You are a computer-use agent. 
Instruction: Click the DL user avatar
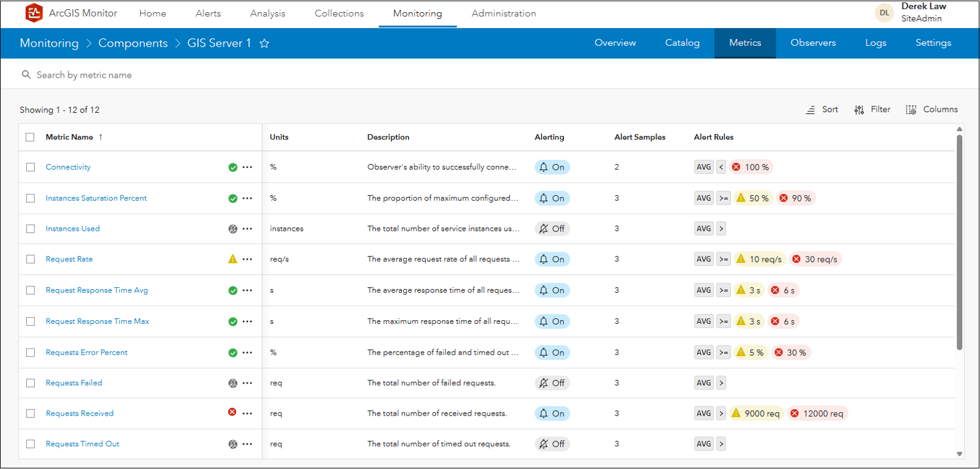pos(884,13)
